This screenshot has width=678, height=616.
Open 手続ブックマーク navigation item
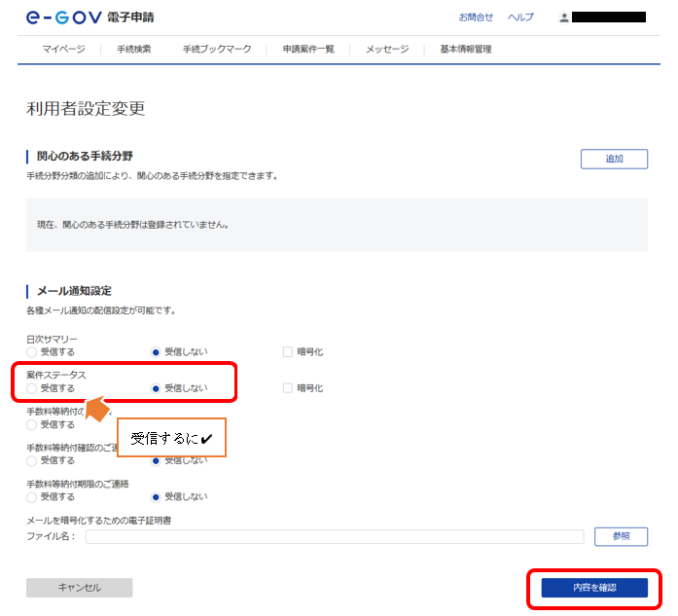point(217,49)
